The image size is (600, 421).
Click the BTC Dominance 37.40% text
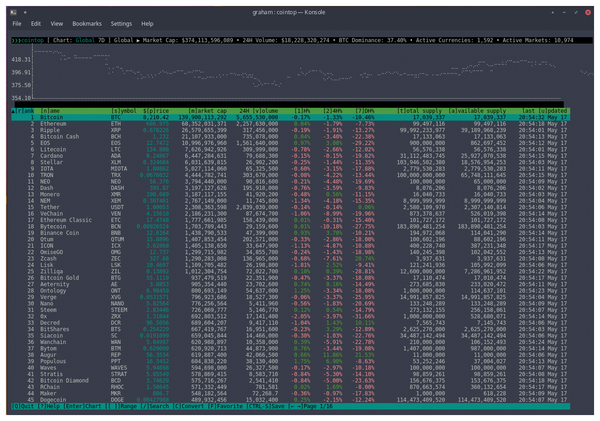(372, 40)
